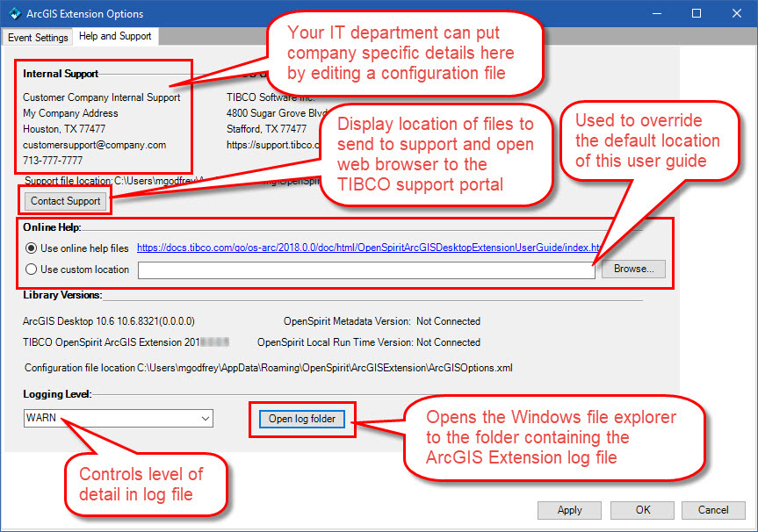Click the Open log folder button
Viewport: 758px width, 532px height.
pyautogui.click(x=301, y=419)
